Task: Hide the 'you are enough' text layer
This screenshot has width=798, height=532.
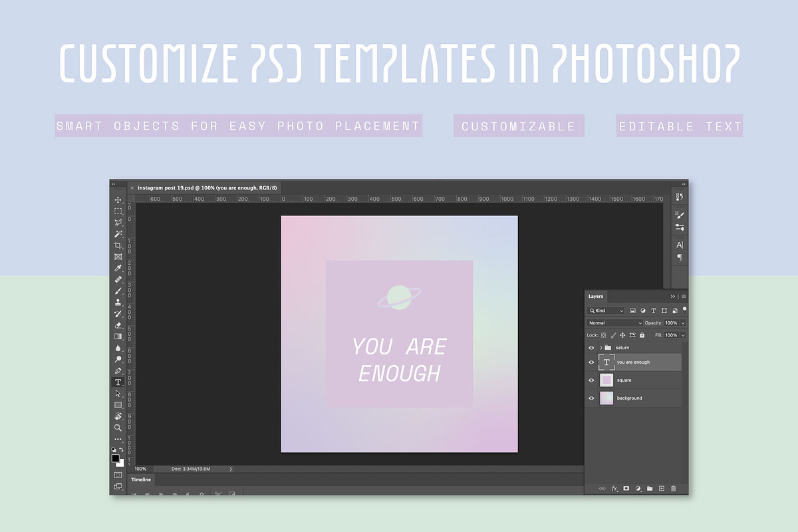Action: (591, 362)
